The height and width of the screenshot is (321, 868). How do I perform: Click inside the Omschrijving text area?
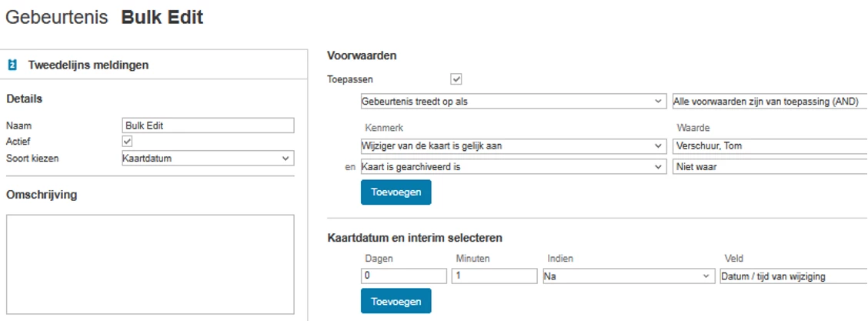(x=150, y=264)
